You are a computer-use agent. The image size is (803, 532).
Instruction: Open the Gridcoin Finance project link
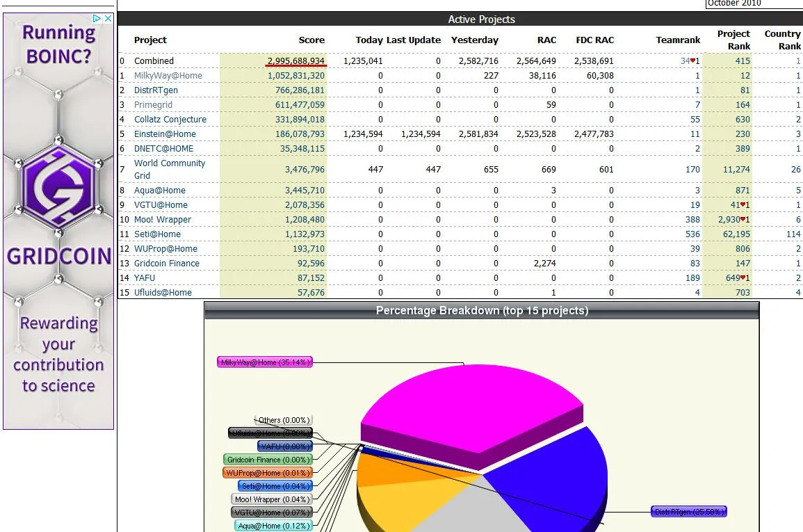click(167, 263)
